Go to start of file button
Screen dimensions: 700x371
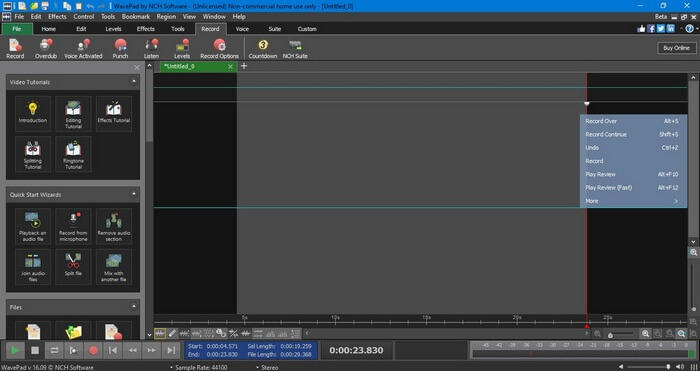(x=113, y=350)
